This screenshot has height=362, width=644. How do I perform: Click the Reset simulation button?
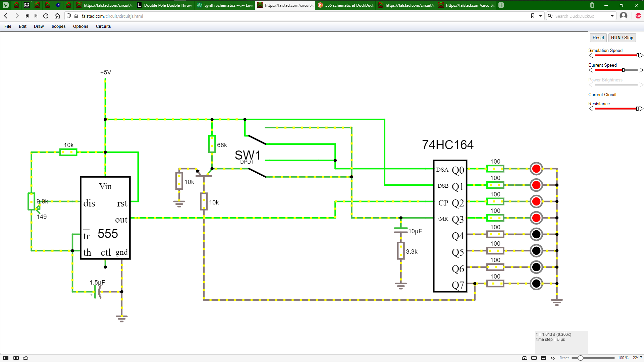click(598, 38)
